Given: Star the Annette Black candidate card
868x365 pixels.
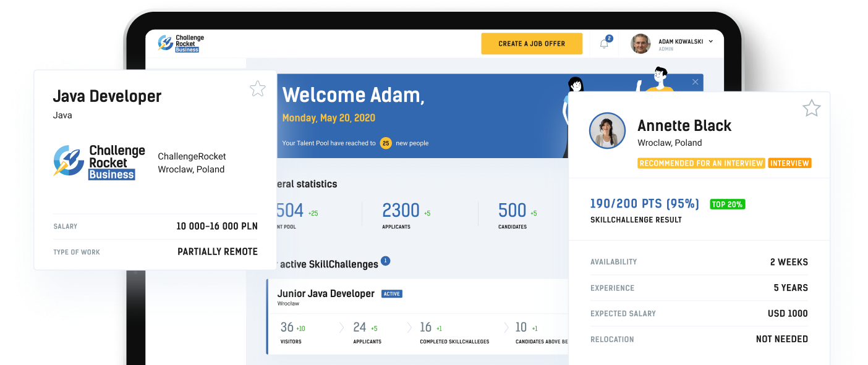Looking at the screenshot, I should pos(811,109).
